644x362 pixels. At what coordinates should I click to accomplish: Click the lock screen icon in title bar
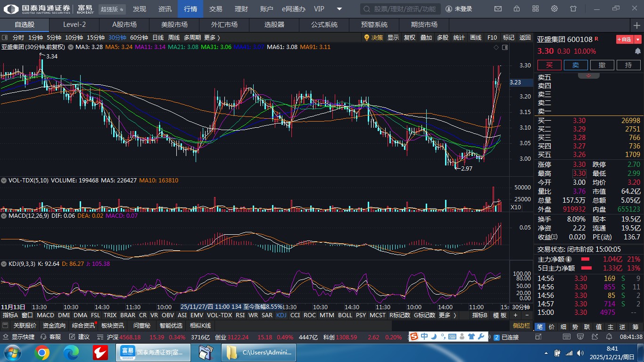click(517, 8)
